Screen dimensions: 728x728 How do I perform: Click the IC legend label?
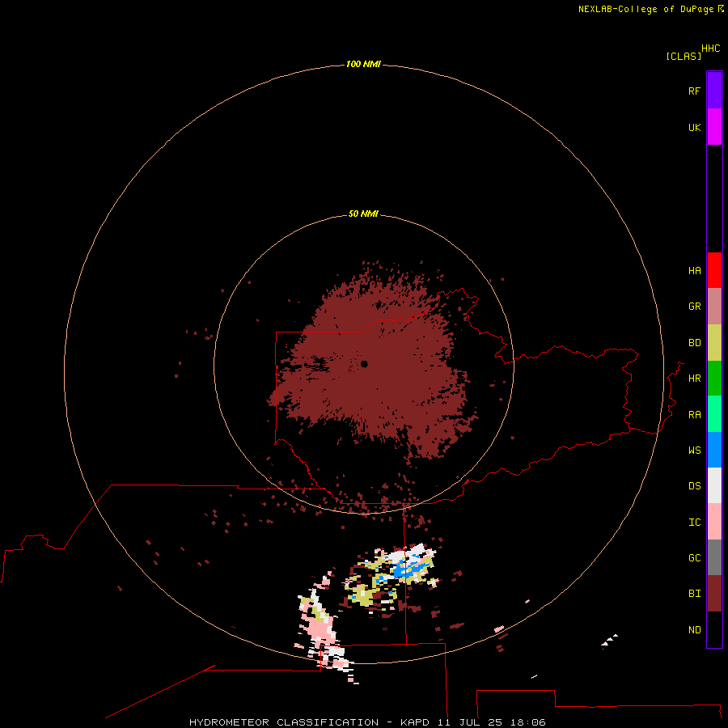[x=694, y=523]
